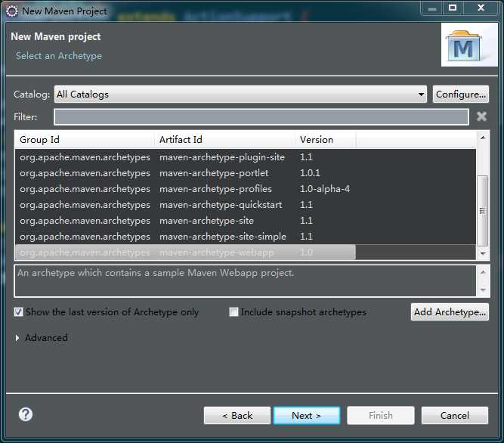Click scroll up arrow of description box
Image resolution: width=504 pixels, height=443 pixels.
click(483, 272)
